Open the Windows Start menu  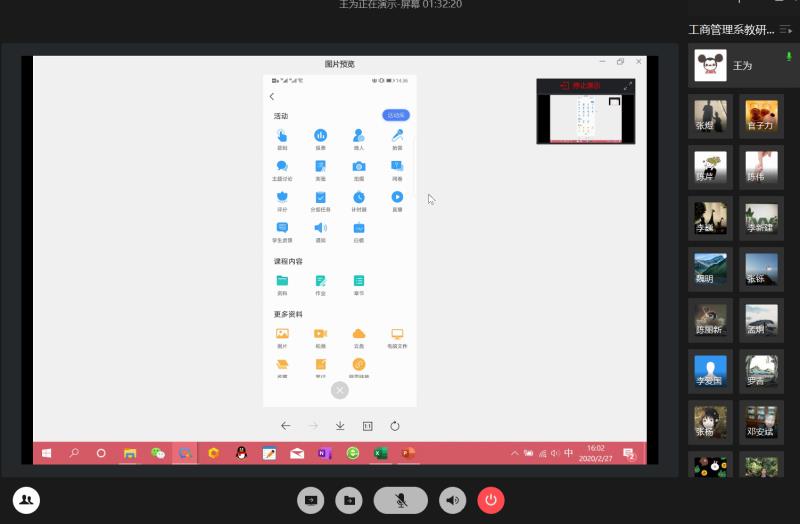(46, 453)
